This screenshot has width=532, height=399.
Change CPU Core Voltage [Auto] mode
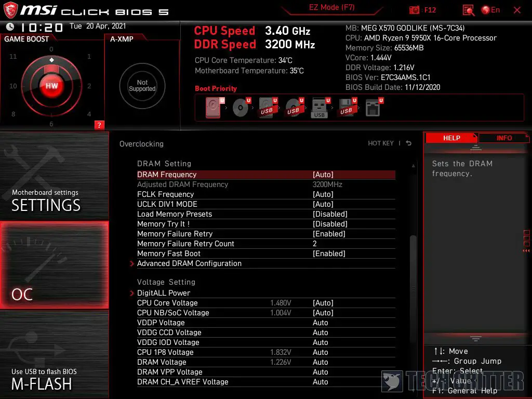point(266,303)
